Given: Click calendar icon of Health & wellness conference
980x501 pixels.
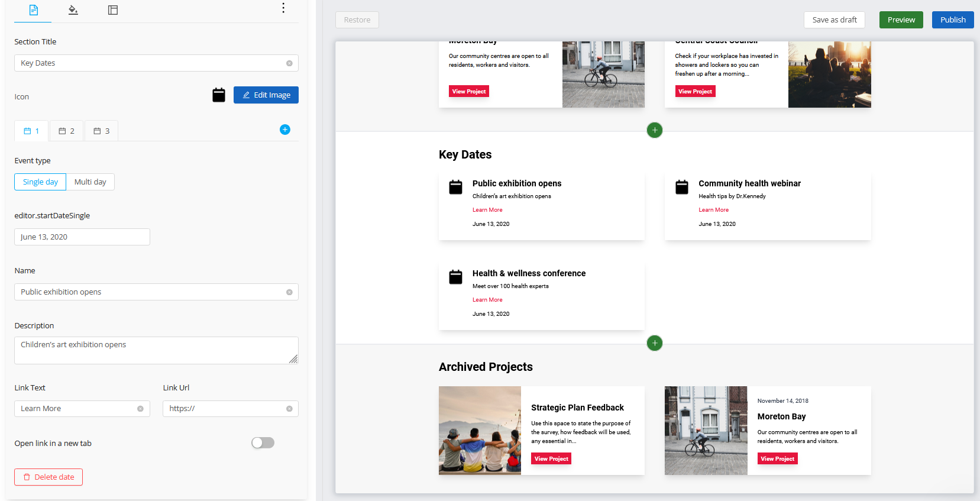Looking at the screenshot, I should tap(455, 277).
